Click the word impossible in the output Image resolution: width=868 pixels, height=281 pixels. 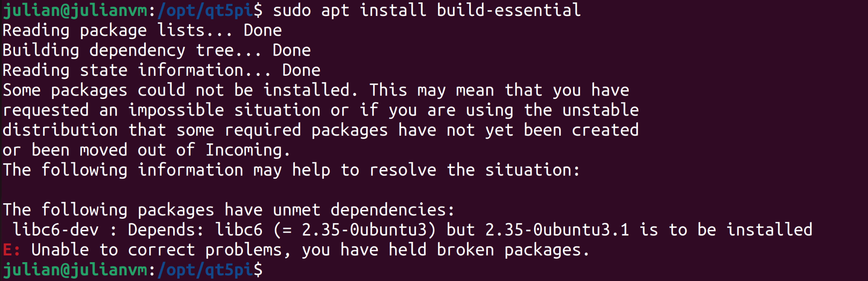(176, 110)
